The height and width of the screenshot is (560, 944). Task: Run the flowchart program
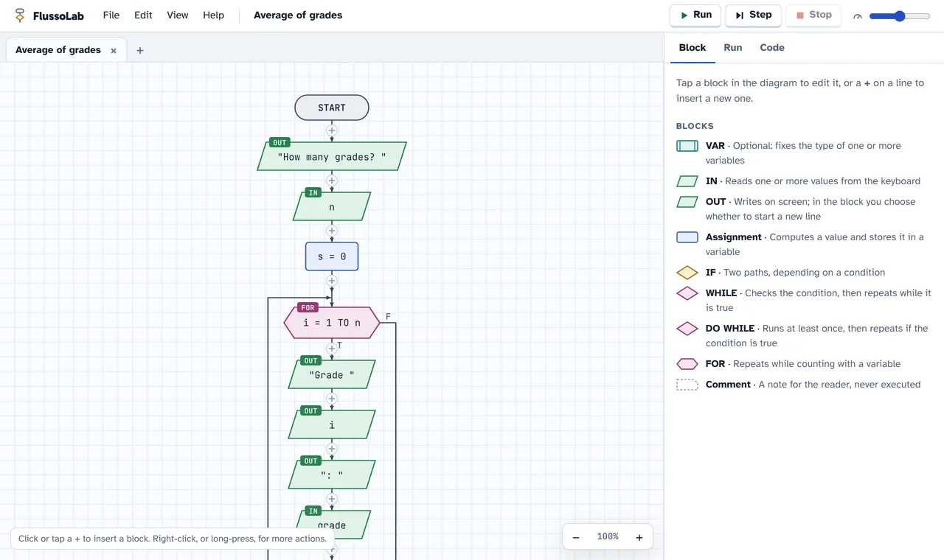(x=695, y=15)
